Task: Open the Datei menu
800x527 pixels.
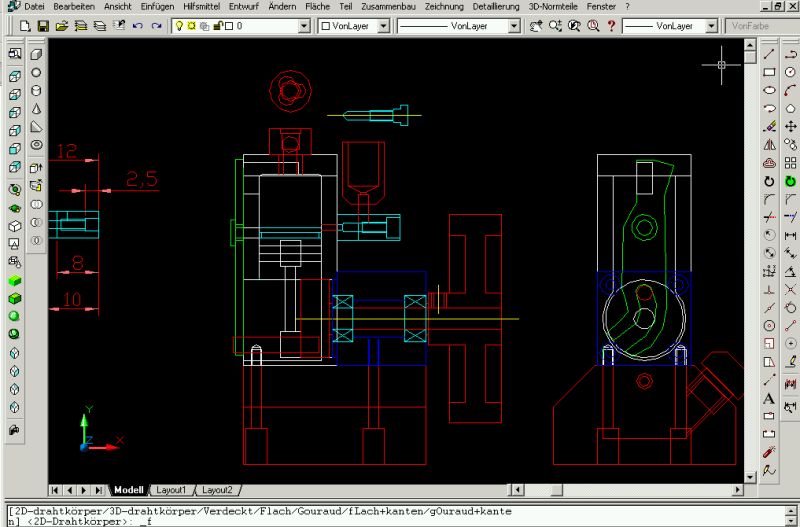Action: pos(34,7)
